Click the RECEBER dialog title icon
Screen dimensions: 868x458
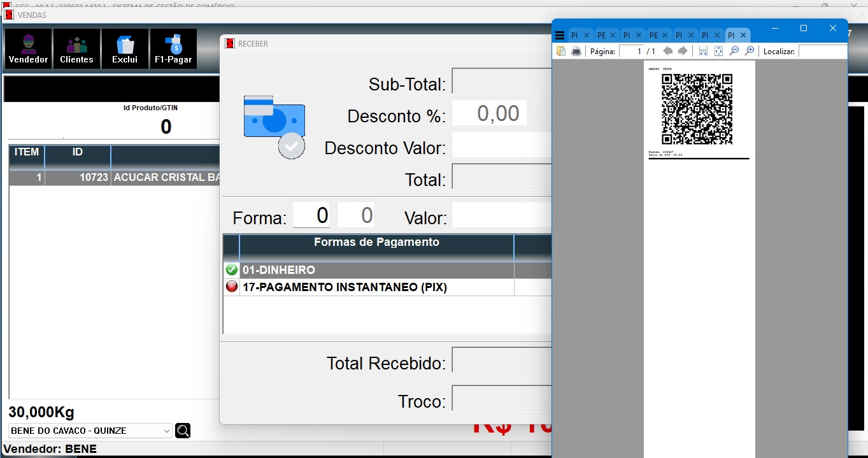230,43
